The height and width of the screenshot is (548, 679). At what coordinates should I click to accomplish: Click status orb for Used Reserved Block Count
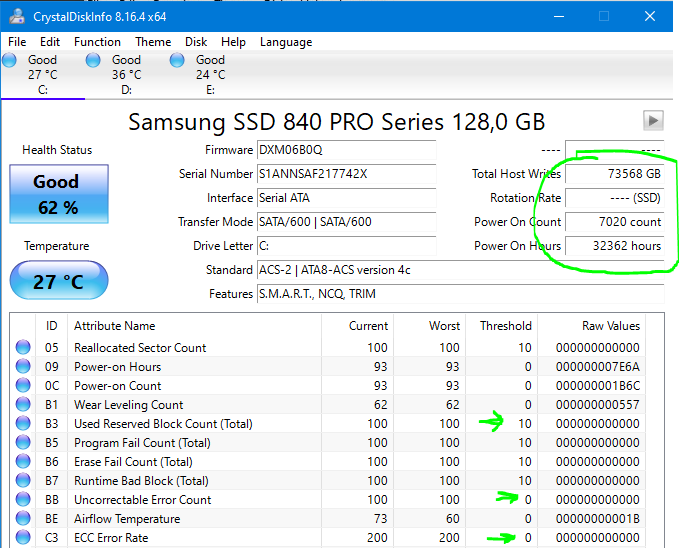23,424
